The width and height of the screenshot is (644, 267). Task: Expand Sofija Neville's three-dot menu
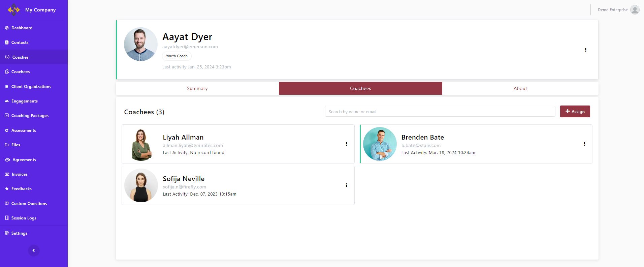click(x=346, y=185)
